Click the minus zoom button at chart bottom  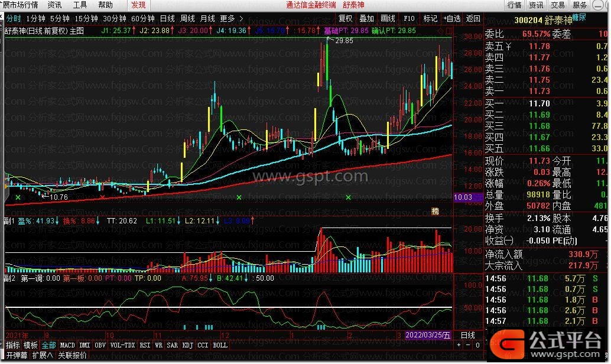[x=468, y=345]
